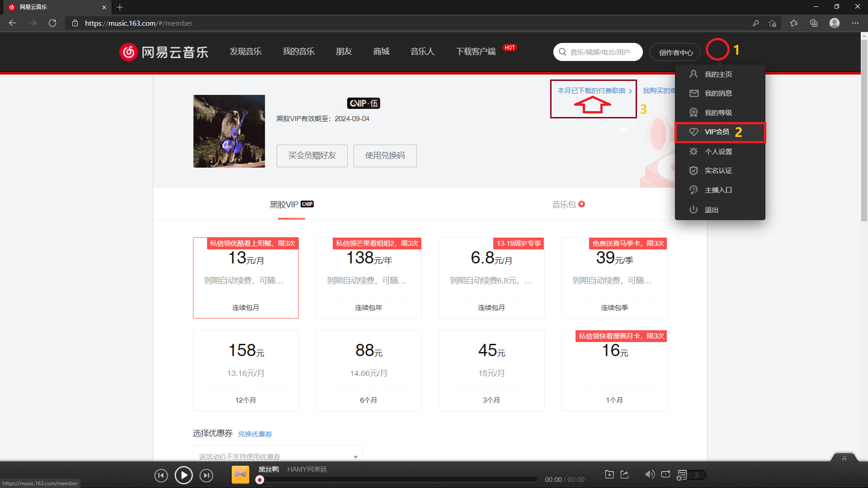Viewport: 868px width, 488px height.
Task: Open 音乐人 navigation item
Action: coord(423,52)
